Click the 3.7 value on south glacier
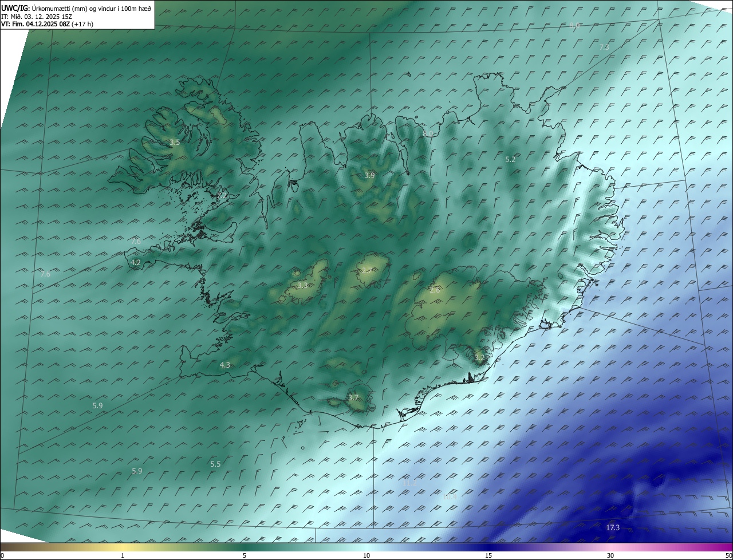The image size is (733, 560). point(353,397)
